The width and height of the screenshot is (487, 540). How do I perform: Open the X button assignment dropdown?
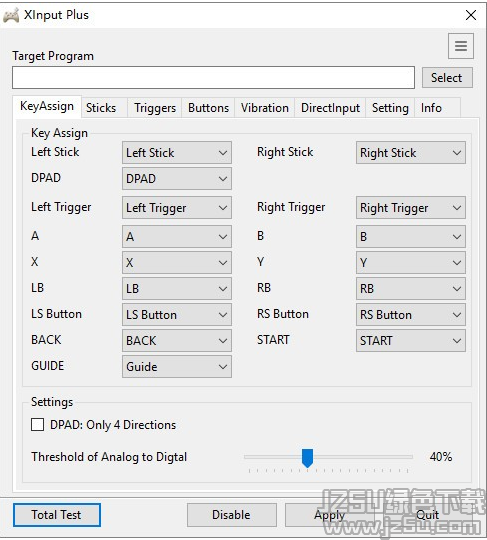click(177, 262)
